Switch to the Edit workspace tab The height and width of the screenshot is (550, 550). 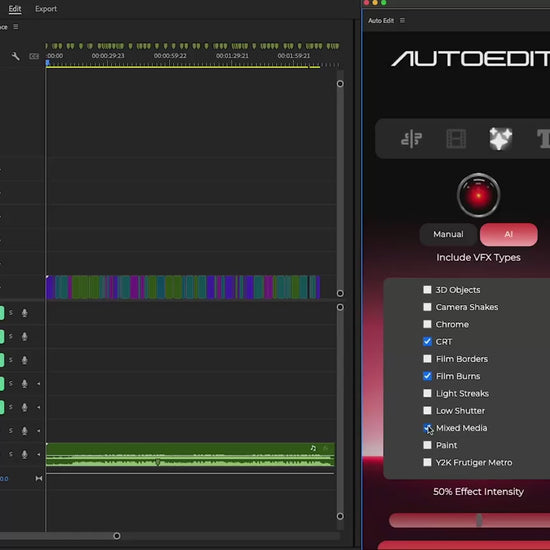point(15,9)
